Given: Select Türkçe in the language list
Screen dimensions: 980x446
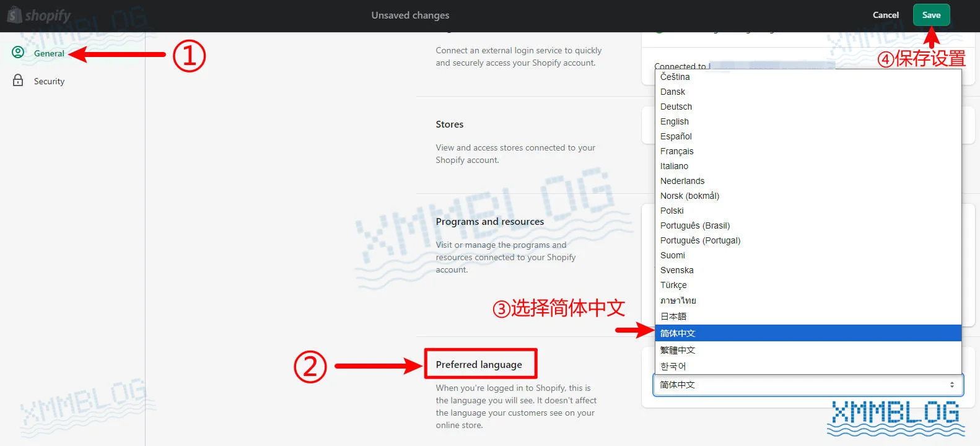Looking at the screenshot, I should [x=808, y=285].
